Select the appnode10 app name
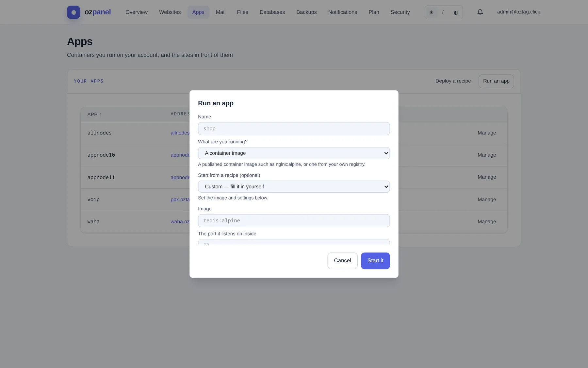The image size is (588, 368). 101,155
